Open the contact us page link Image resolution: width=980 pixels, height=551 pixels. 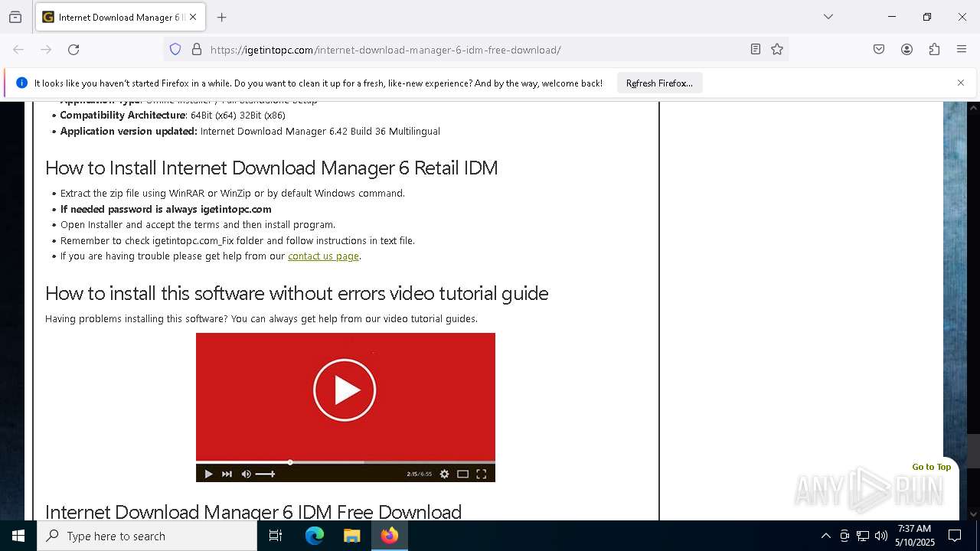323,256
